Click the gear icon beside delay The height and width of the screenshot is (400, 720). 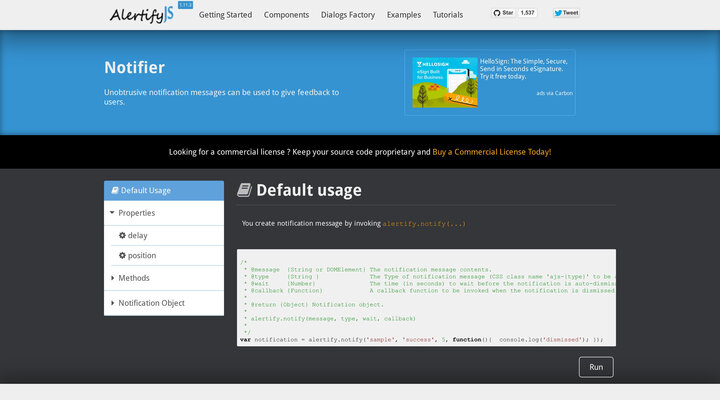point(122,236)
